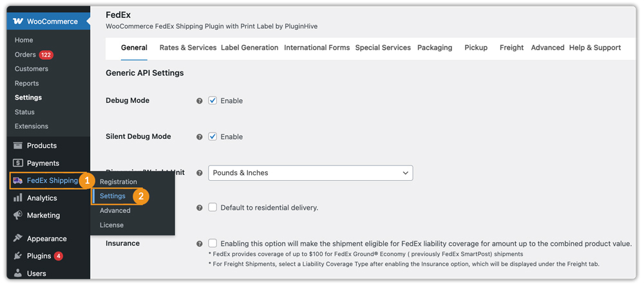Open the Extensions sidebar link
This screenshot has width=644, height=285.
point(32,126)
